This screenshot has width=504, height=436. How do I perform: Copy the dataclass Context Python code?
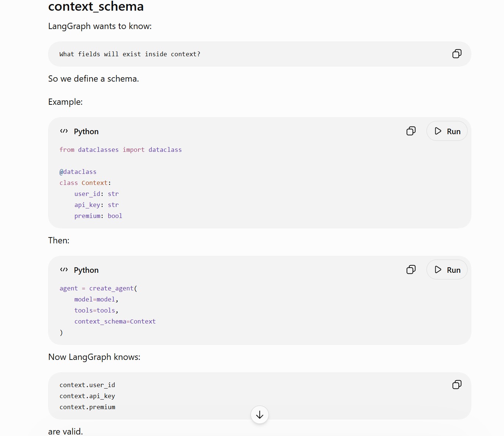click(x=411, y=131)
